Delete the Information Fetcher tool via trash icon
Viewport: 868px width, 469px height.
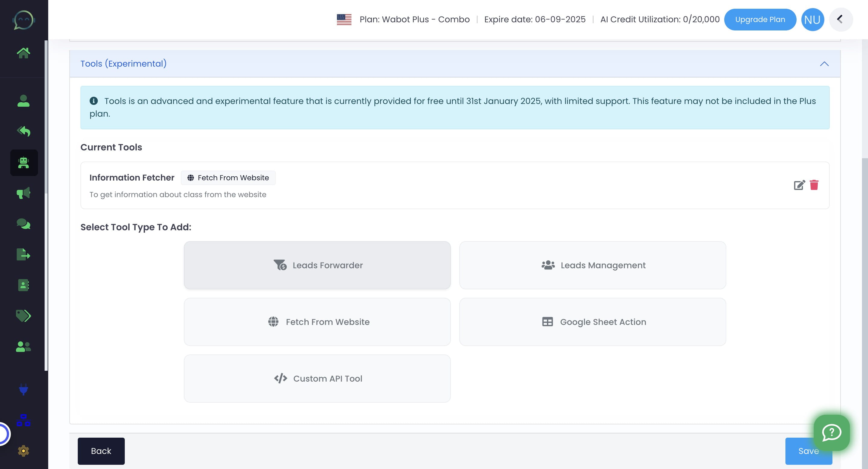coord(815,185)
